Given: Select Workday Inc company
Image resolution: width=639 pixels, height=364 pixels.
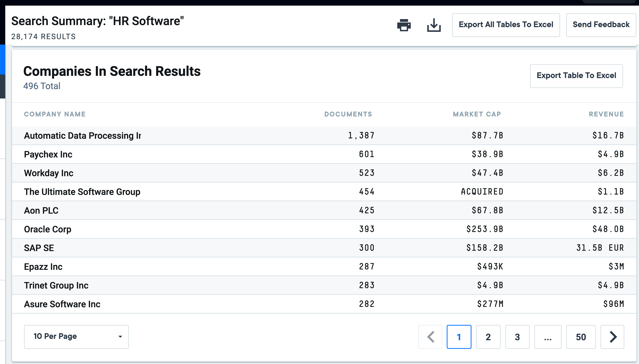Looking at the screenshot, I should [x=49, y=173].
